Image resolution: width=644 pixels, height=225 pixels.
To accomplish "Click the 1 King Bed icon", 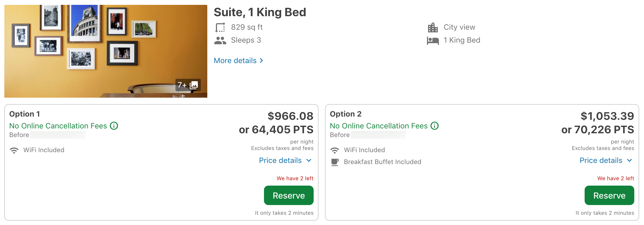I will coord(433,40).
